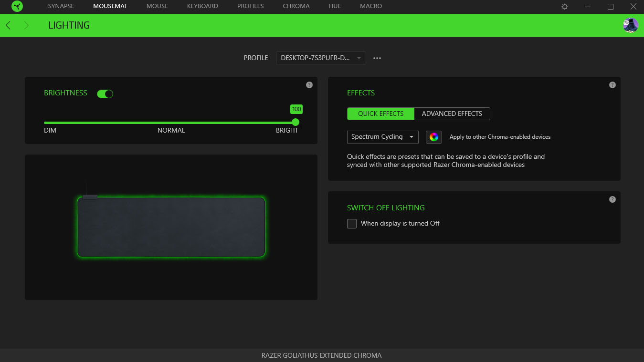
Task: Open the Profile selection dropdown
Action: coord(321,58)
